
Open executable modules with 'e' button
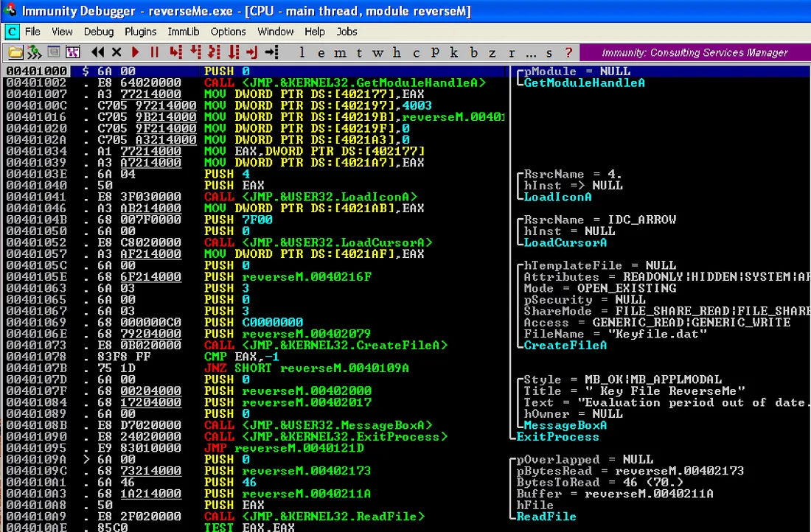[x=320, y=52]
